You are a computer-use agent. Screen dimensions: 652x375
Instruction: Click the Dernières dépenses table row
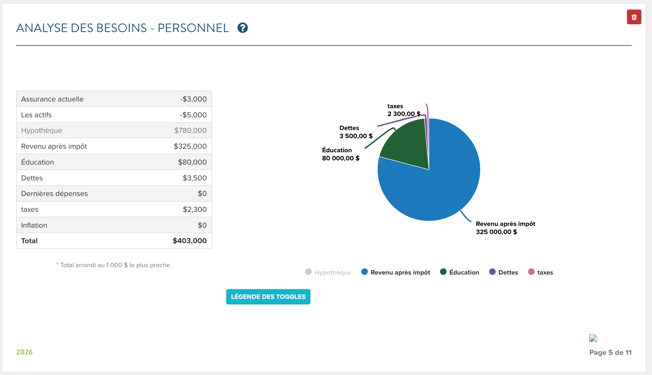pyautogui.click(x=114, y=193)
